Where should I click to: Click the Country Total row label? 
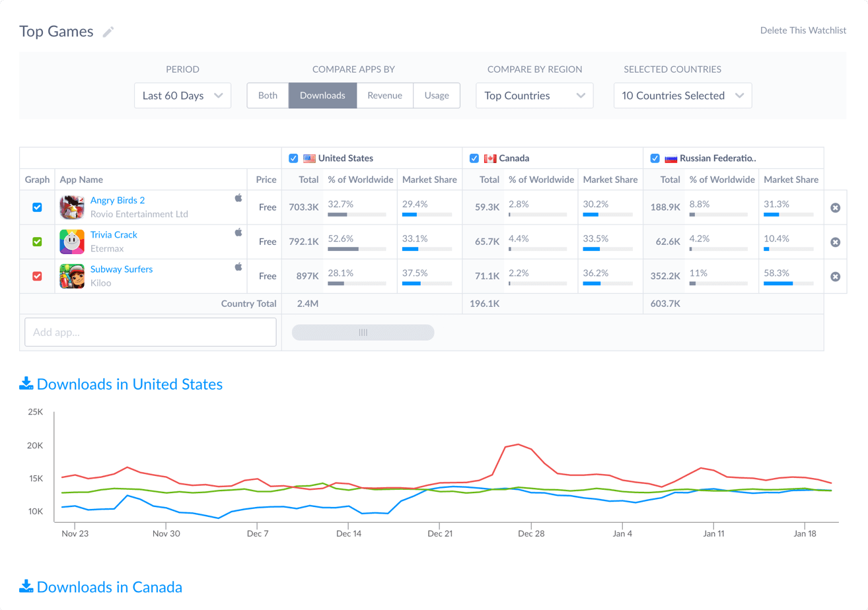click(x=248, y=303)
